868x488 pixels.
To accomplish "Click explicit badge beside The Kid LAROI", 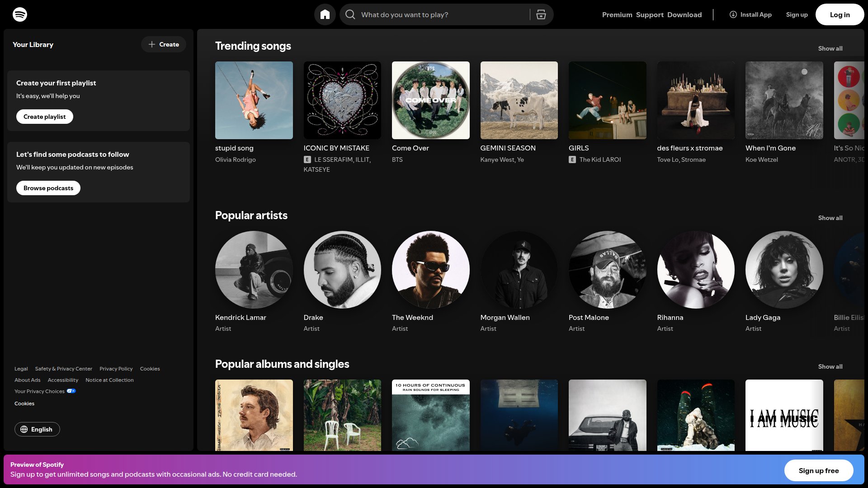I will (x=572, y=160).
